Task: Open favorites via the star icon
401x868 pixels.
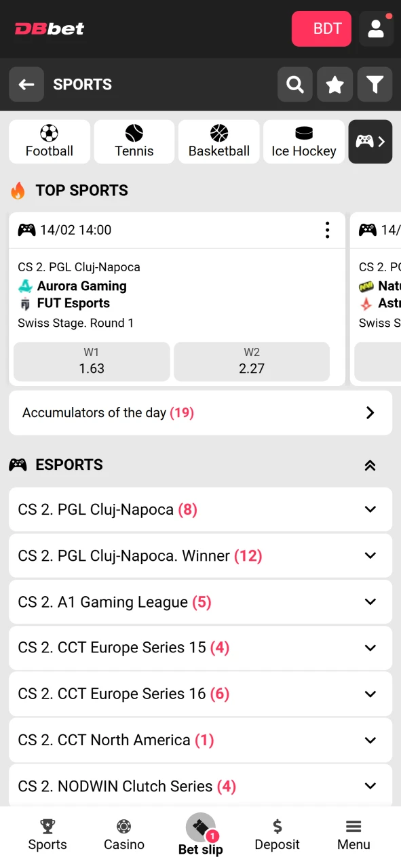Action: pos(335,84)
